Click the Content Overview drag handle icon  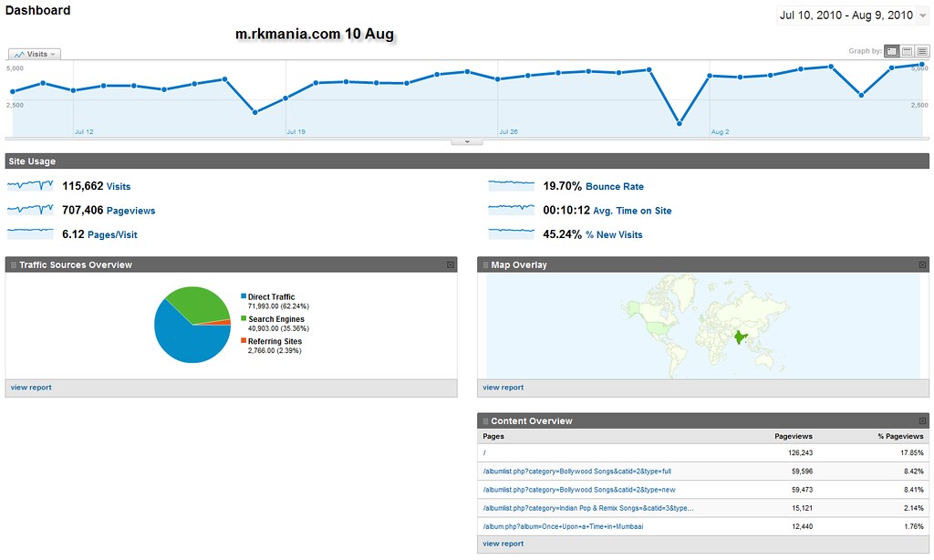click(x=485, y=421)
